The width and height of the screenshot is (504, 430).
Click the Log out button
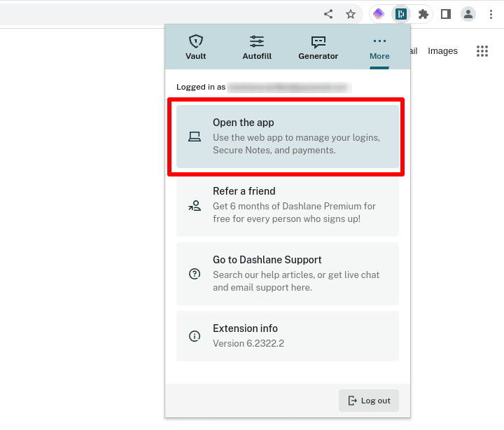[x=369, y=401]
